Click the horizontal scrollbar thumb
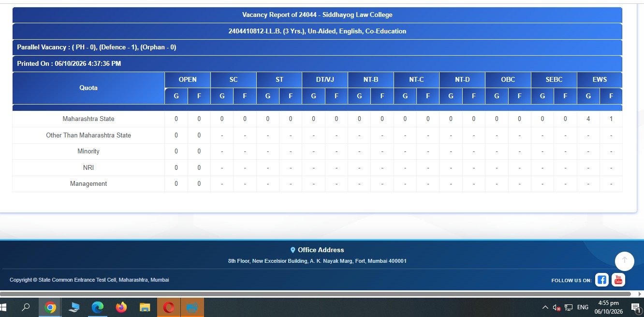 click(315, 294)
